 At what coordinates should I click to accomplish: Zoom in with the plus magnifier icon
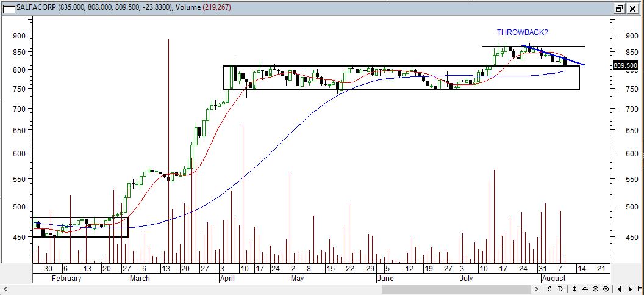click(606, 289)
